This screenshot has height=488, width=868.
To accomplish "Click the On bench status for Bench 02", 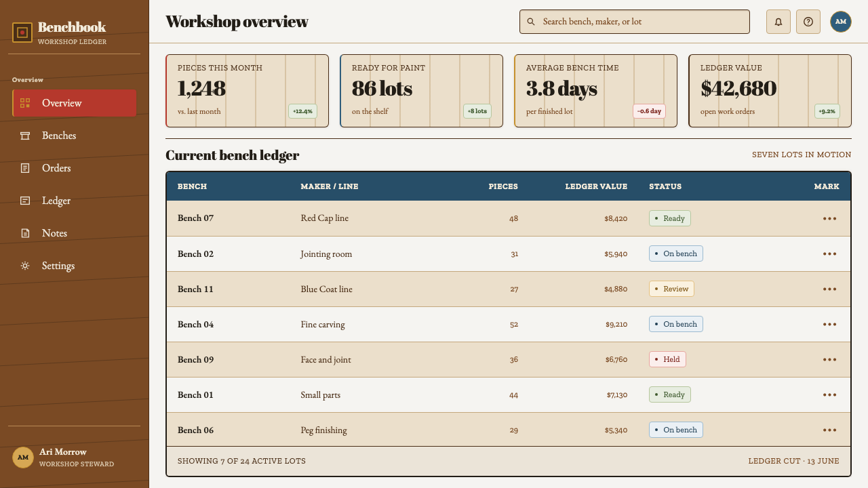I will click(x=676, y=253).
